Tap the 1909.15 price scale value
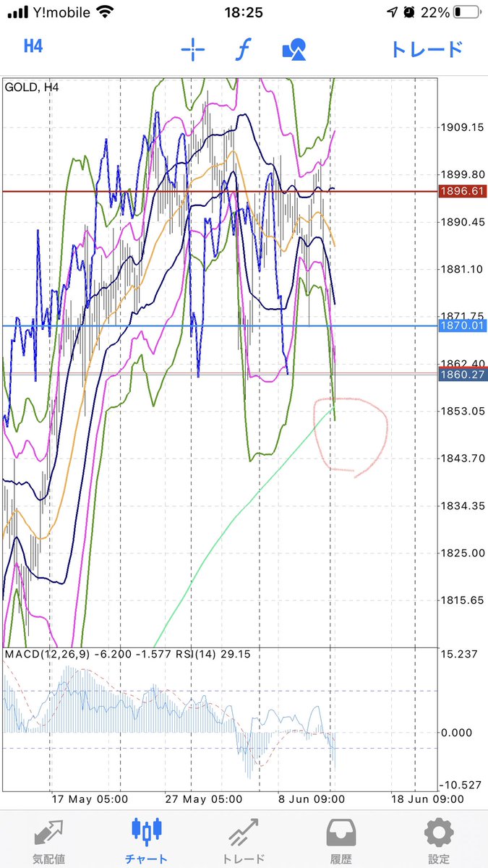 463,127
